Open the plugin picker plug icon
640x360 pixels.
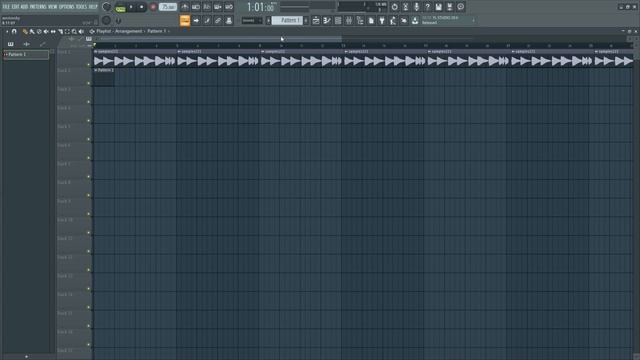[x=382, y=20]
